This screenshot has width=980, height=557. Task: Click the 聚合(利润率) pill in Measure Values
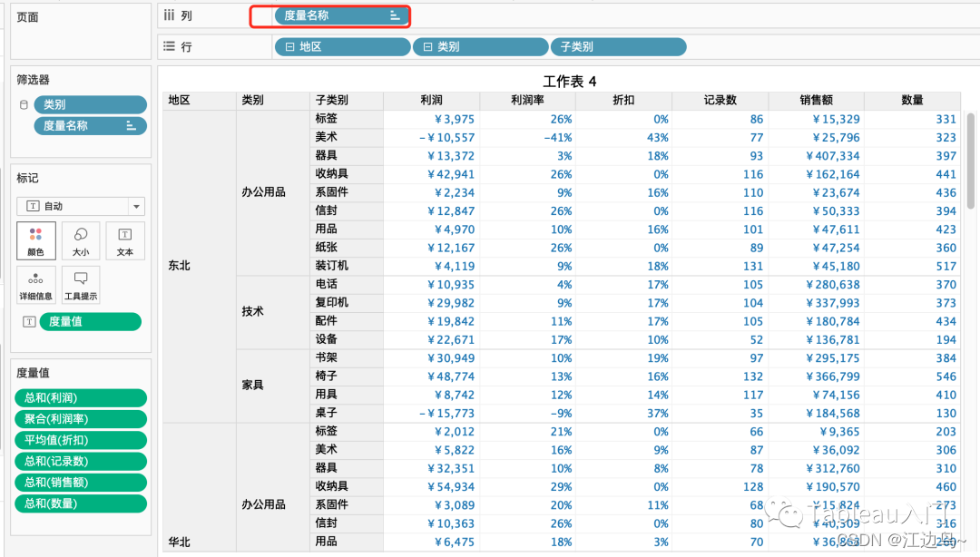[80, 418]
